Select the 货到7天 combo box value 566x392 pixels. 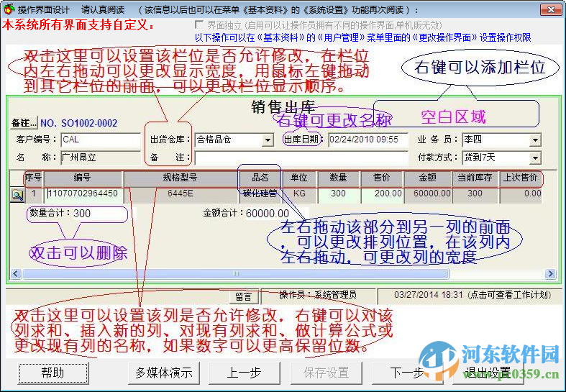[x=496, y=158]
